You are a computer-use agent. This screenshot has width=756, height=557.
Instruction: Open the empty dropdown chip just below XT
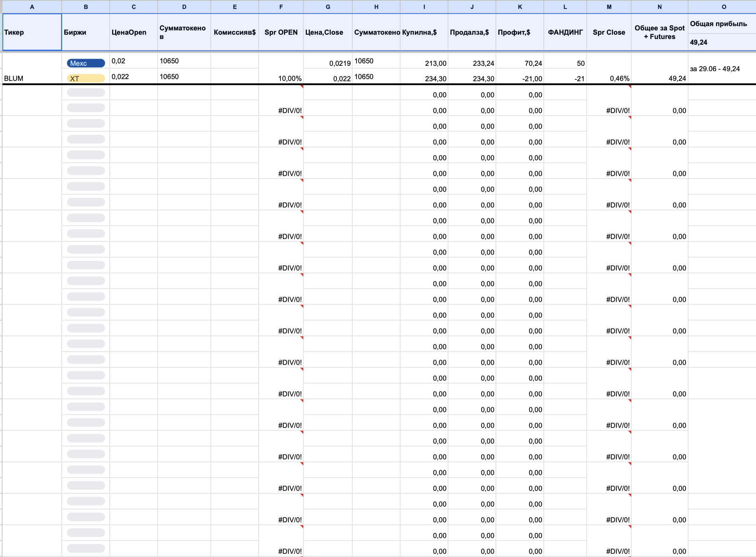click(86, 93)
